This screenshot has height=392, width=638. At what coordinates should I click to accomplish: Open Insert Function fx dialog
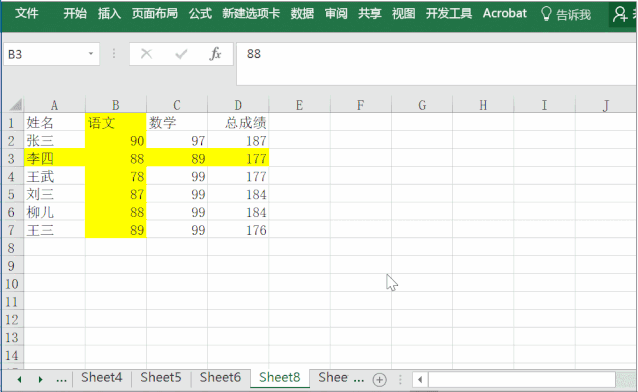click(x=215, y=54)
